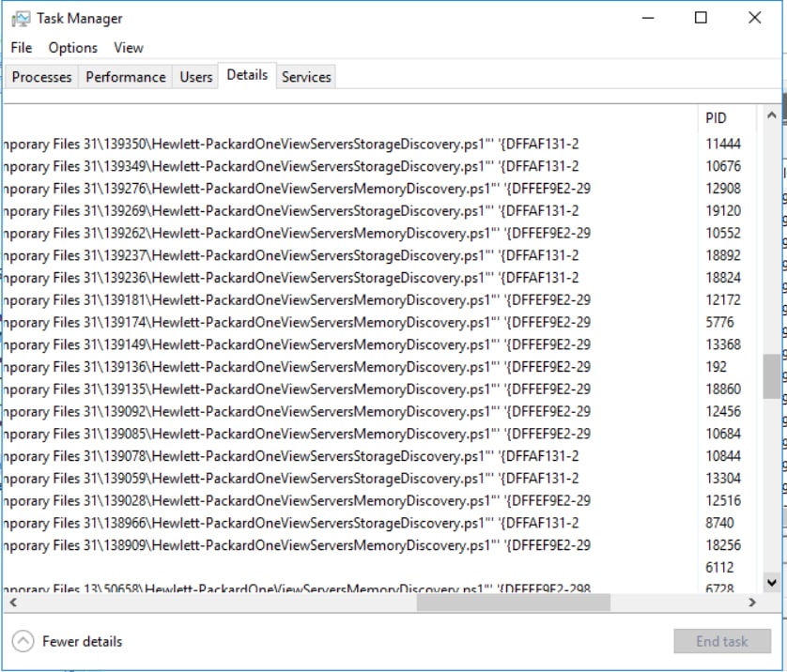Click the vertical scrollbar down arrow
Viewport: 787px width, 672px height.
tap(771, 582)
